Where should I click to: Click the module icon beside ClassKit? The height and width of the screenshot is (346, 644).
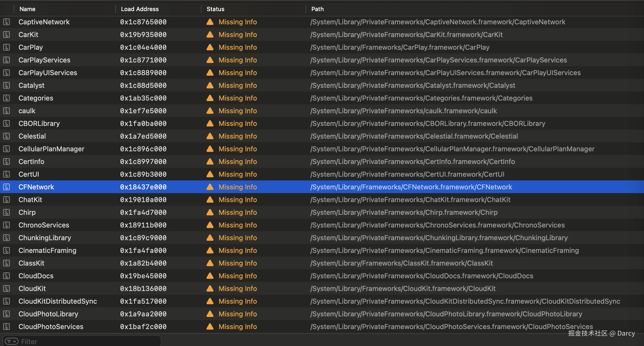(x=7, y=263)
